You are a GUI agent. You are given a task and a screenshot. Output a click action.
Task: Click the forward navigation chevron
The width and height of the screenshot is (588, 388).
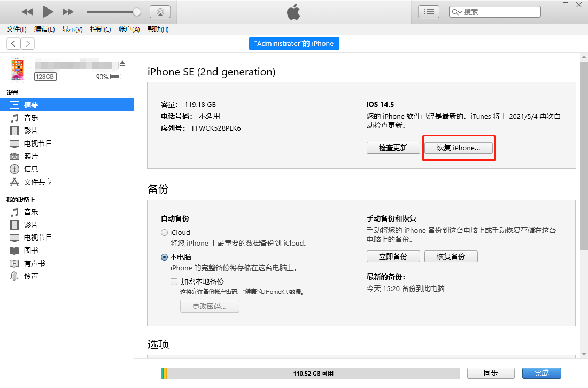[x=27, y=44]
